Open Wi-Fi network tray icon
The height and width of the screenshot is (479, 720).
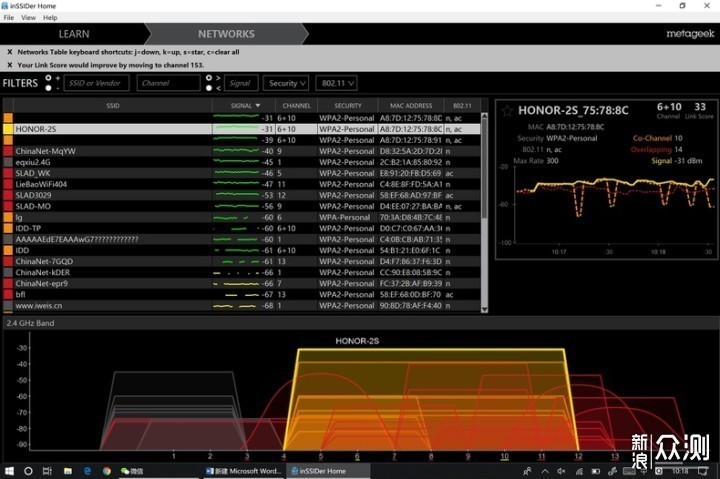click(579, 471)
